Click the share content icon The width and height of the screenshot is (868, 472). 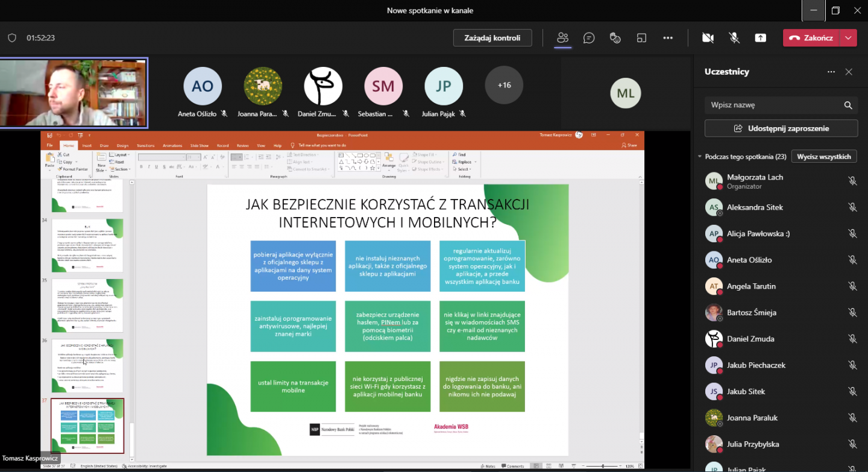[x=761, y=38]
